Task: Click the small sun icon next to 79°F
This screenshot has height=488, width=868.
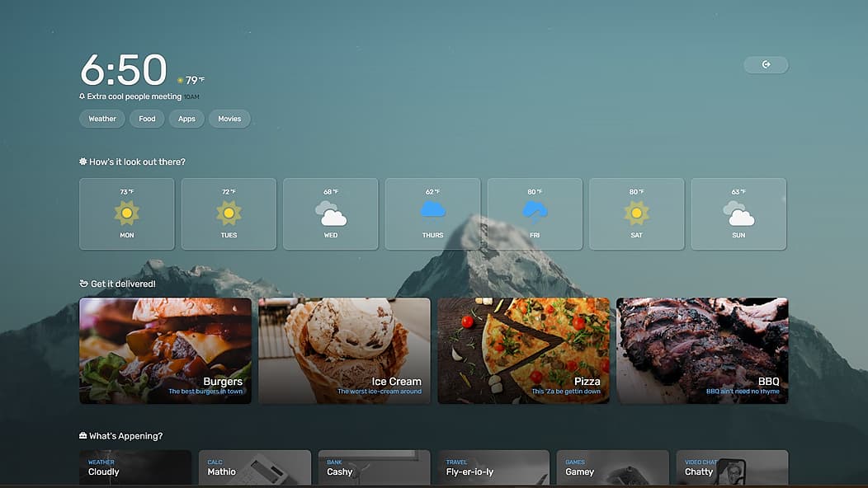Action: 179,80
